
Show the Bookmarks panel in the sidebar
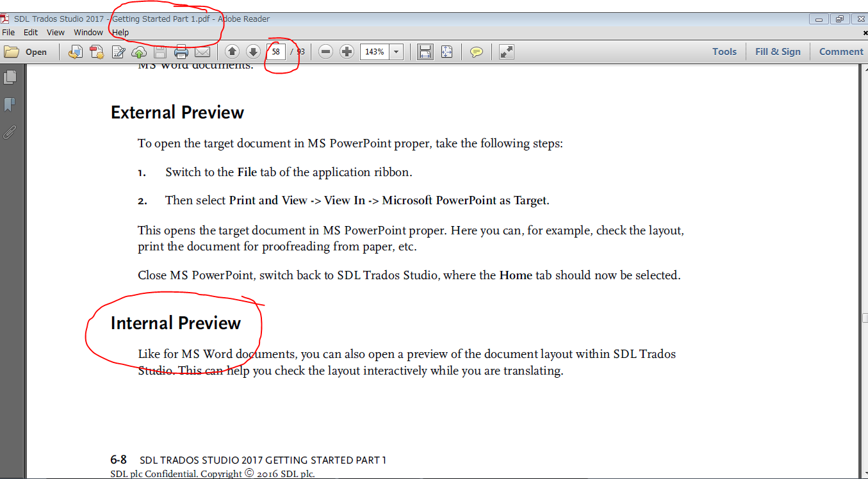[x=10, y=104]
